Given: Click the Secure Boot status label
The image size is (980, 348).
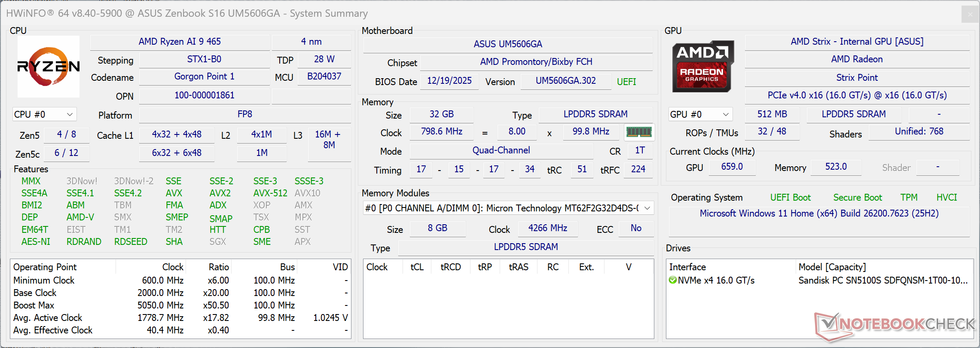Looking at the screenshot, I should tap(857, 198).
